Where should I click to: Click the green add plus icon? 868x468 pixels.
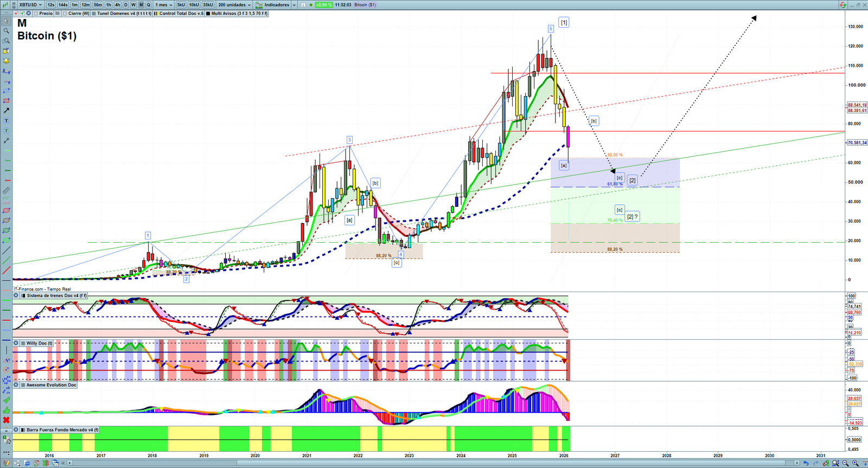click(22, 14)
